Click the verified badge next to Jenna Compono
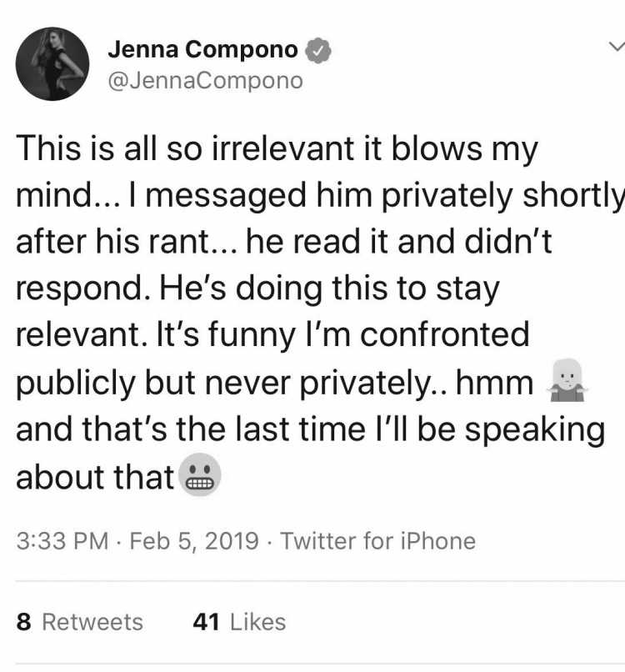Screen dimensions: 625x672 [x=317, y=51]
